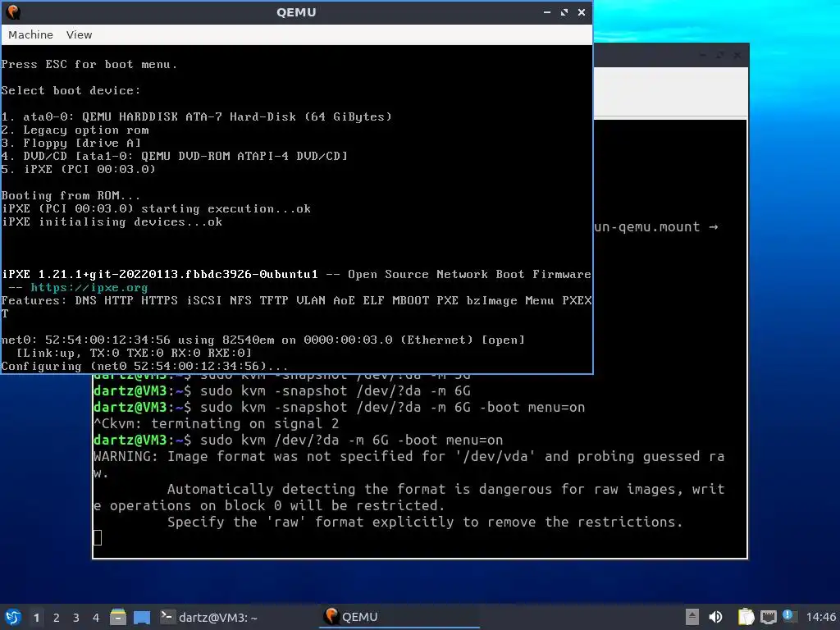
Task: Open the clipboard manager tray icon
Action: [x=746, y=617]
